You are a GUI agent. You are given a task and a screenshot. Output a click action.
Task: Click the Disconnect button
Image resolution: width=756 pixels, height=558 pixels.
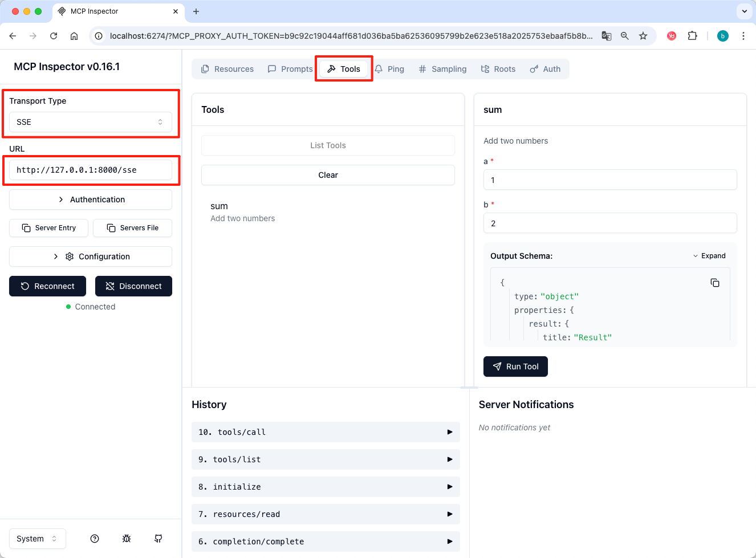[x=133, y=286]
